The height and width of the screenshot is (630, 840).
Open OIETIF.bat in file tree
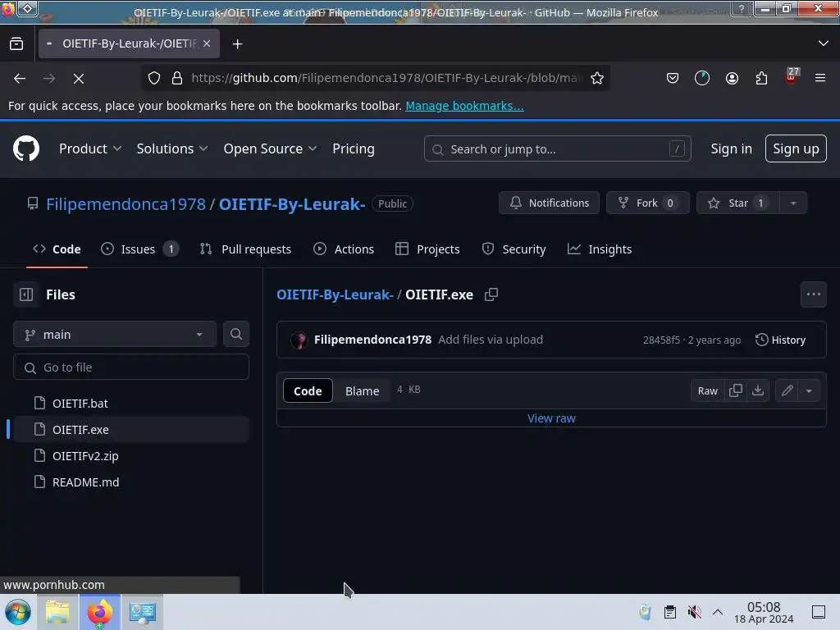pyautogui.click(x=131, y=403)
